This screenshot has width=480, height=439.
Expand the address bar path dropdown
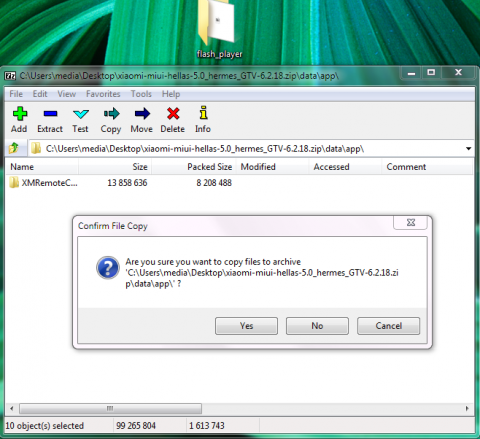click(x=468, y=148)
